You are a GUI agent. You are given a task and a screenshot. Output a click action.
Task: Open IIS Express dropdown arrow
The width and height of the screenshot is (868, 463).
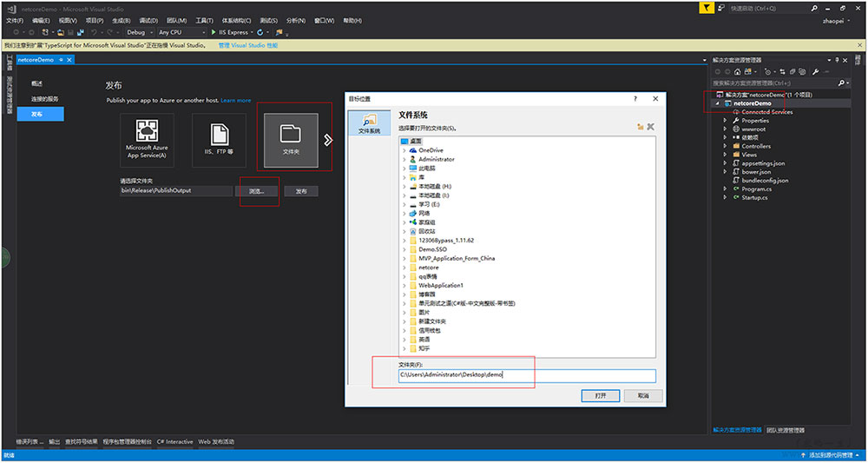point(252,32)
